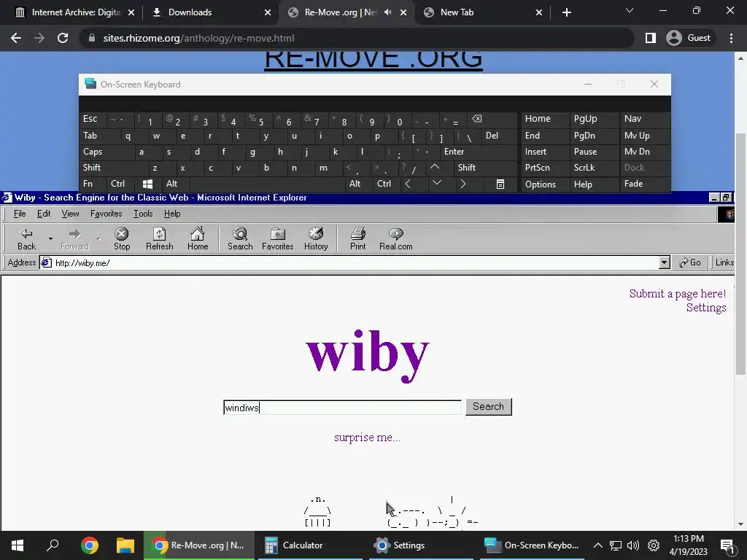This screenshot has height=560, width=747.
Task: Show hidden system tray icons
Action: pyautogui.click(x=598, y=545)
